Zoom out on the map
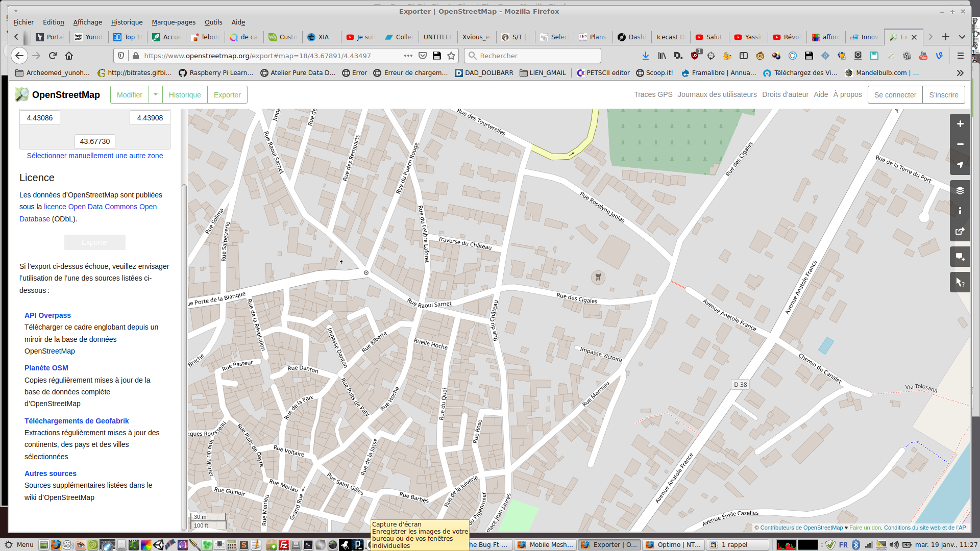This screenshot has width=980, height=551. click(960, 144)
